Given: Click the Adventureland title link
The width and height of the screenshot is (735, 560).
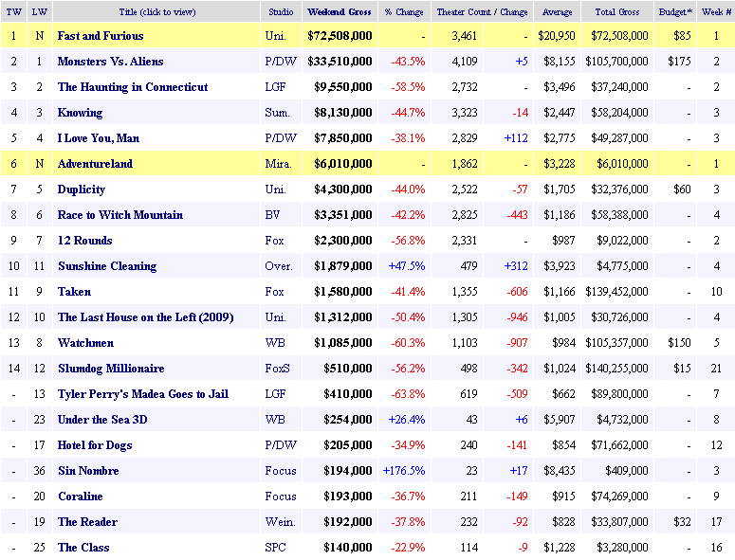Looking at the screenshot, I should point(95,164).
